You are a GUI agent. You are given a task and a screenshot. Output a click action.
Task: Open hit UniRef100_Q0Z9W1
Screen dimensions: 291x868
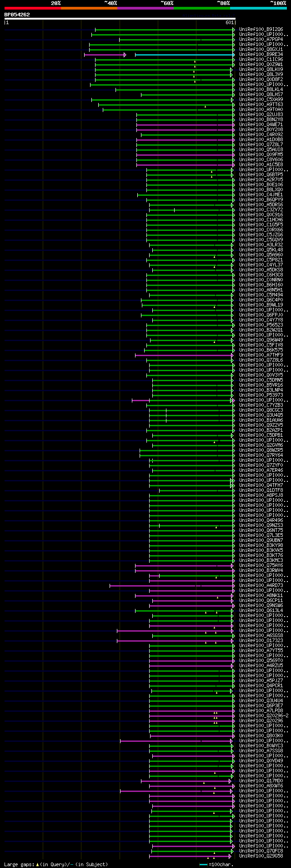261,64
